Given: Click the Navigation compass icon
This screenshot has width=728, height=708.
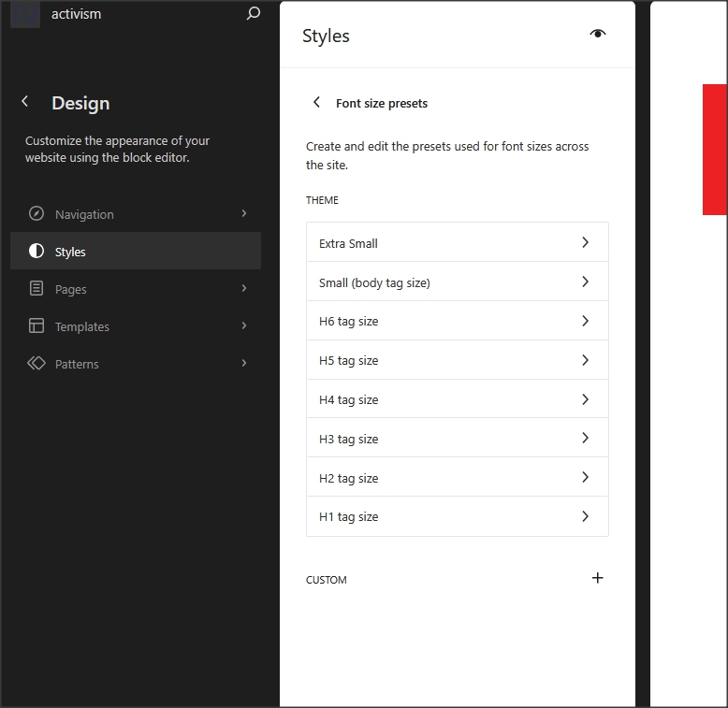Looking at the screenshot, I should 36,213.
